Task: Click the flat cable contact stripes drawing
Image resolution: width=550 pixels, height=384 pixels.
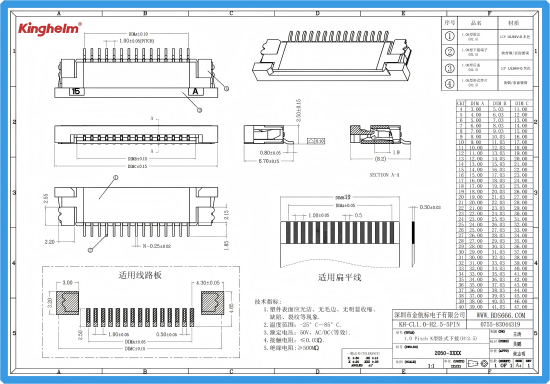Action: (340, 232)
